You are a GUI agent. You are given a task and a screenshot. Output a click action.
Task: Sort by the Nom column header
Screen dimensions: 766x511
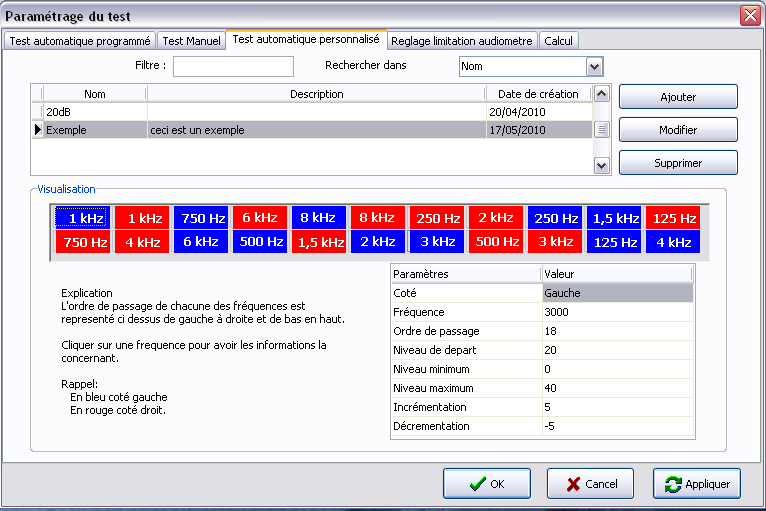(x=95, y=94)
